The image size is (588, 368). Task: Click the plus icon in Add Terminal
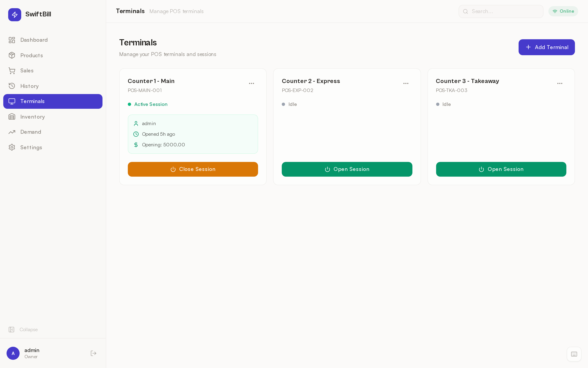(x=528, y=47)
